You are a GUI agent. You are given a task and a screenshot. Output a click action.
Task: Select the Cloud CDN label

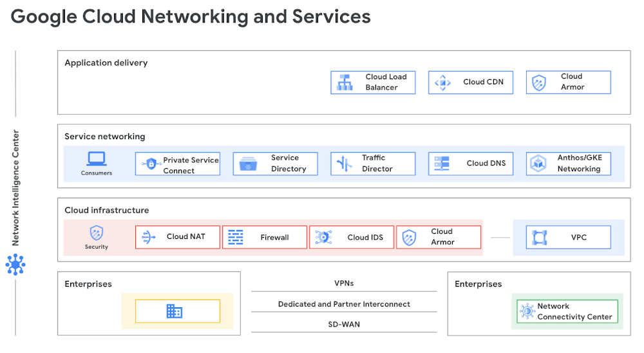pos(483,82)
